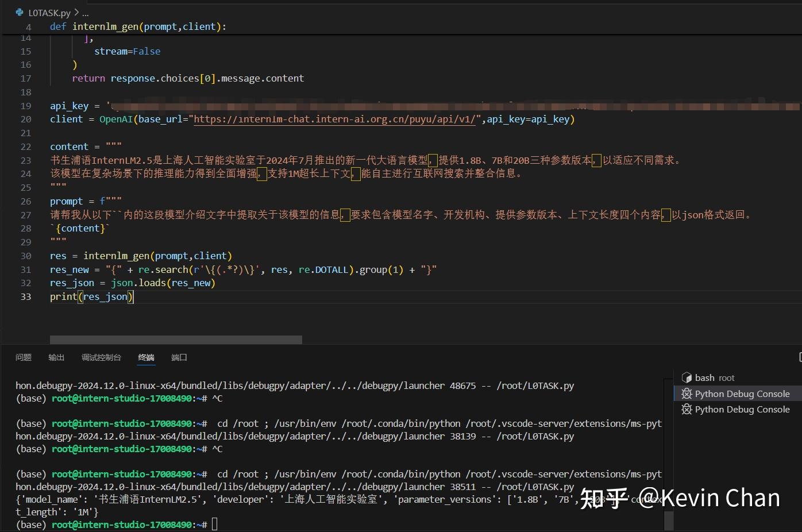The width and height of the screenshot is (802, 532).
Task: Click the remote/container icon beside bash root
Action: point(687,377)
